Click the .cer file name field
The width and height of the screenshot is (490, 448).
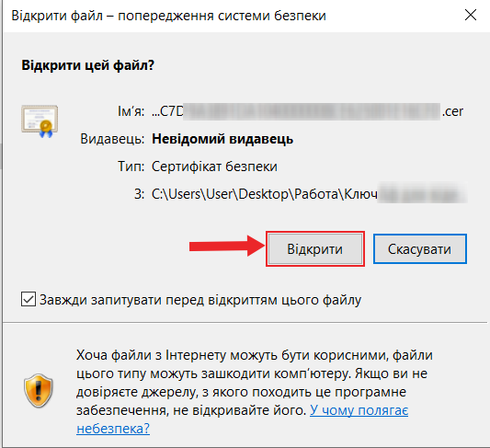coord(307,111)
